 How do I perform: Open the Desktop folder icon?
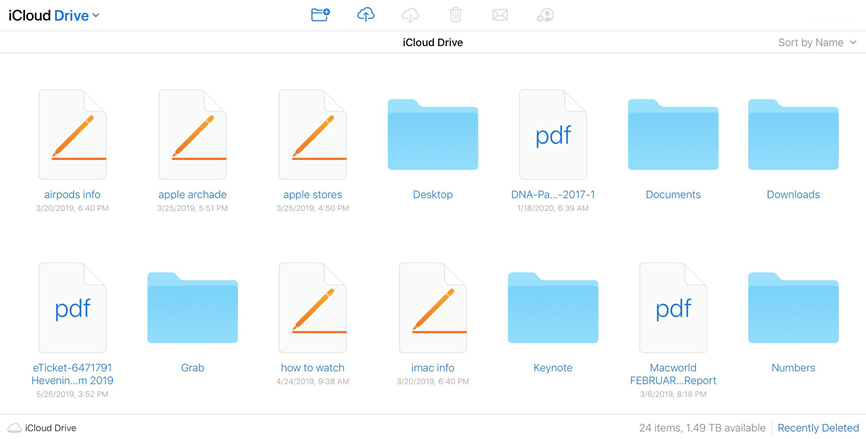click(x=433, y=134)
